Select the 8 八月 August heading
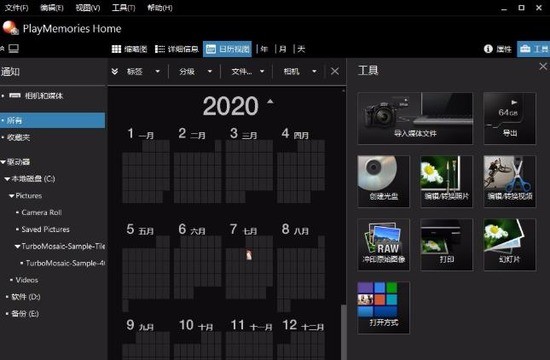550x360 pixels. click(295, 229)
